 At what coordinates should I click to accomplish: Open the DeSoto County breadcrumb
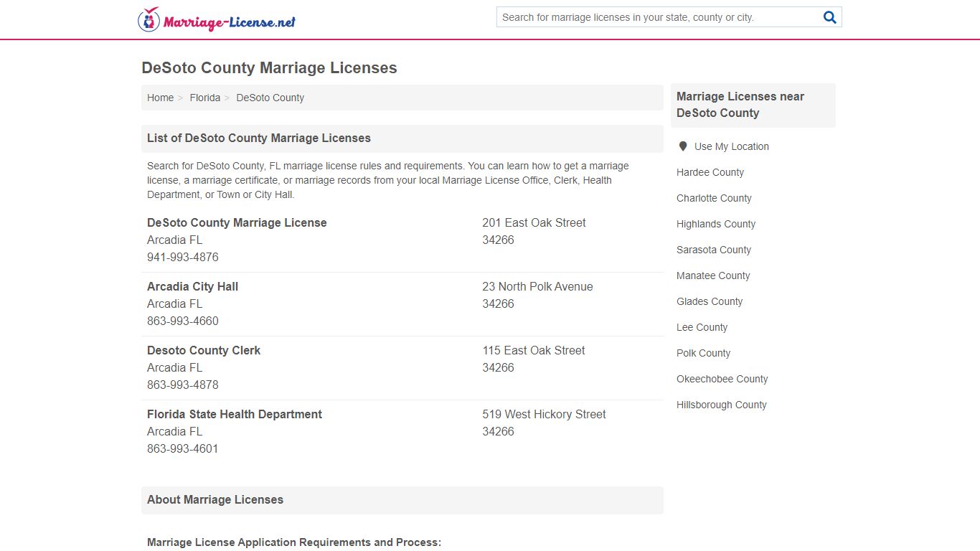click(x=270, y=98)
